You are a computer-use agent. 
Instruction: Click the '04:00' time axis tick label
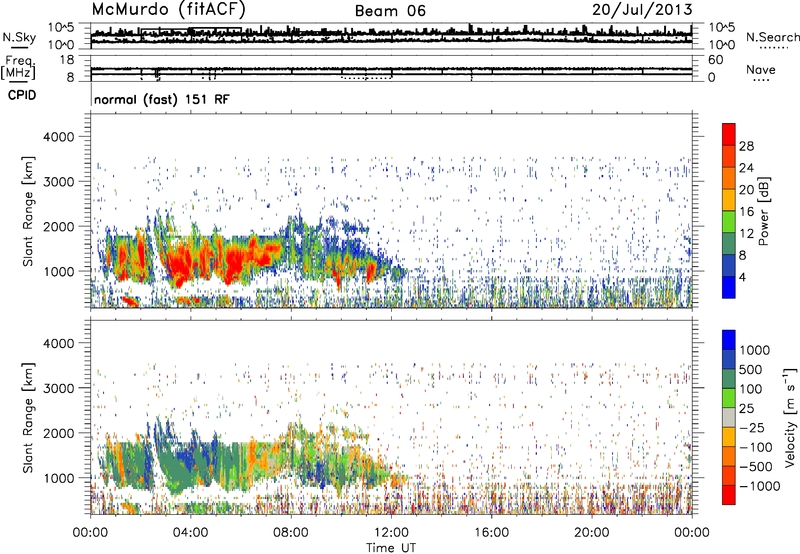(190, 533)
